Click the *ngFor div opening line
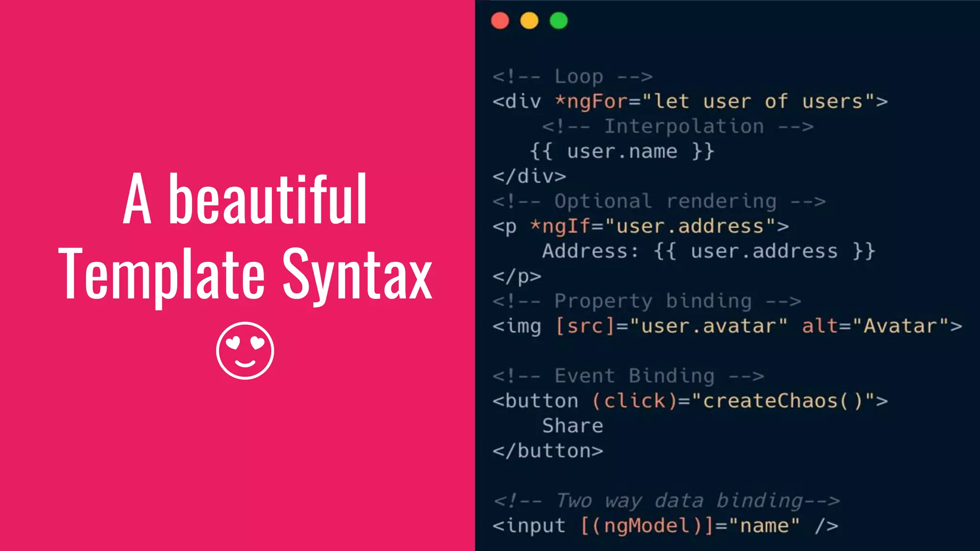The height and width of the screenshot is (551, 980). tap(690, 101)
